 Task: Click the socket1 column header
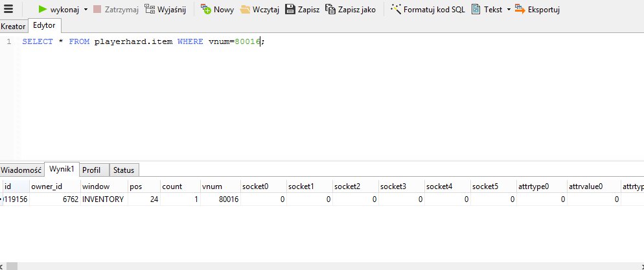(x=309, y=186)
